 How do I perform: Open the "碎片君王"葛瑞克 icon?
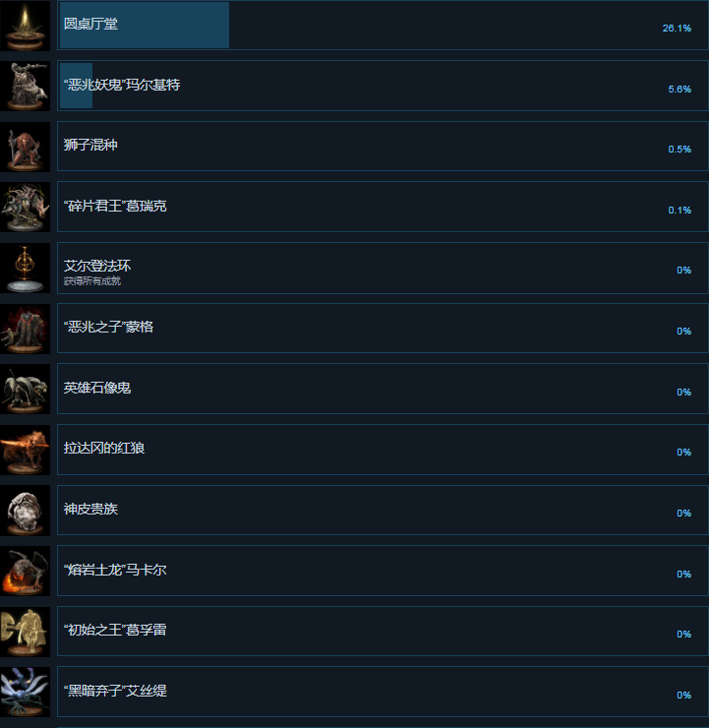[x=25, y=207]
